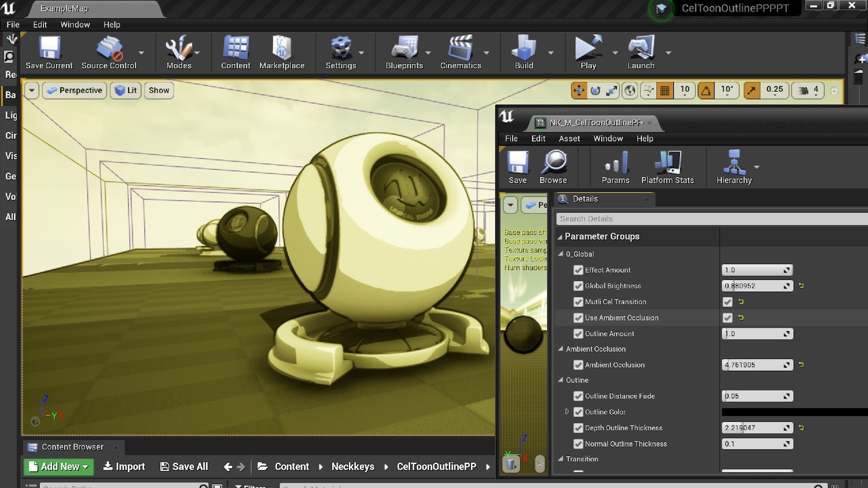Viewport: 868px width, 488px height.
Task: Launch the Blueprints menu
Action: click(404, 52)
